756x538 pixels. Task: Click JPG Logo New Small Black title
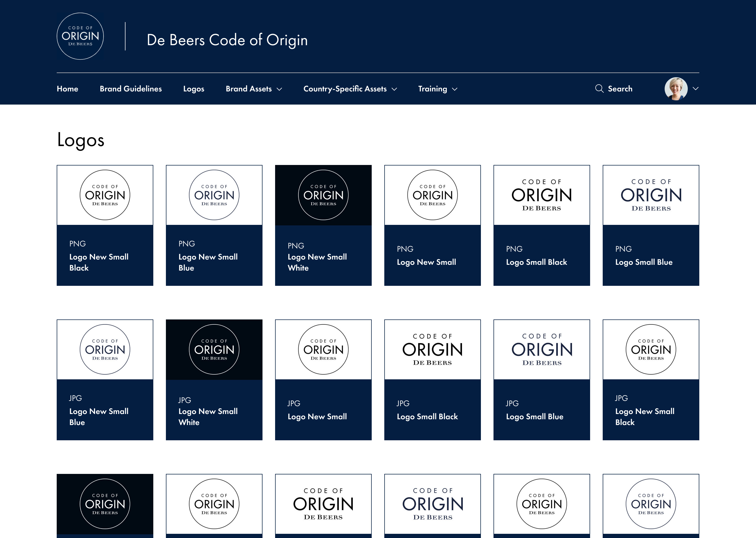point(645,417)
